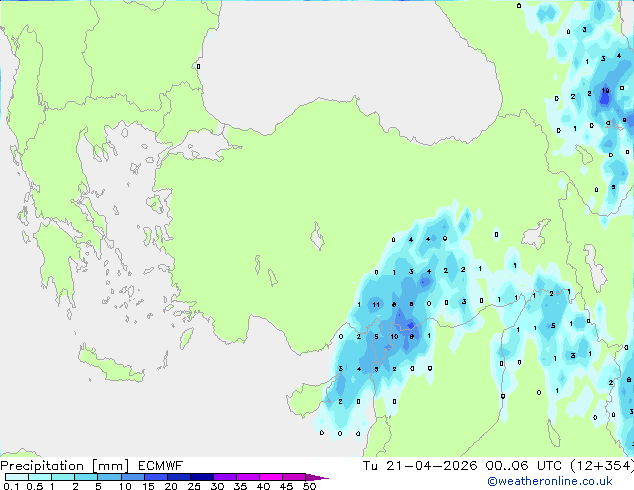Click the legend label '30'
634x490 pixels.
217,486
